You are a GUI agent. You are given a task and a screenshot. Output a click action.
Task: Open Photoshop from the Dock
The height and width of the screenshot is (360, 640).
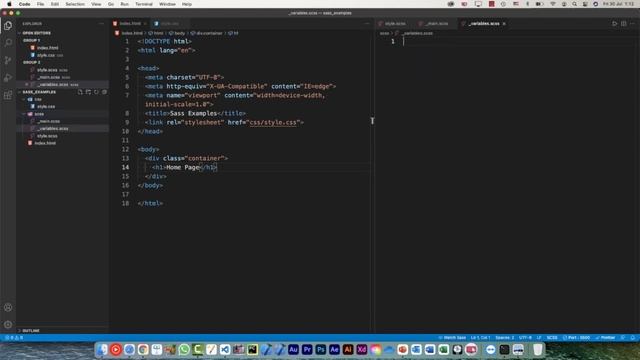coord(320,349)
